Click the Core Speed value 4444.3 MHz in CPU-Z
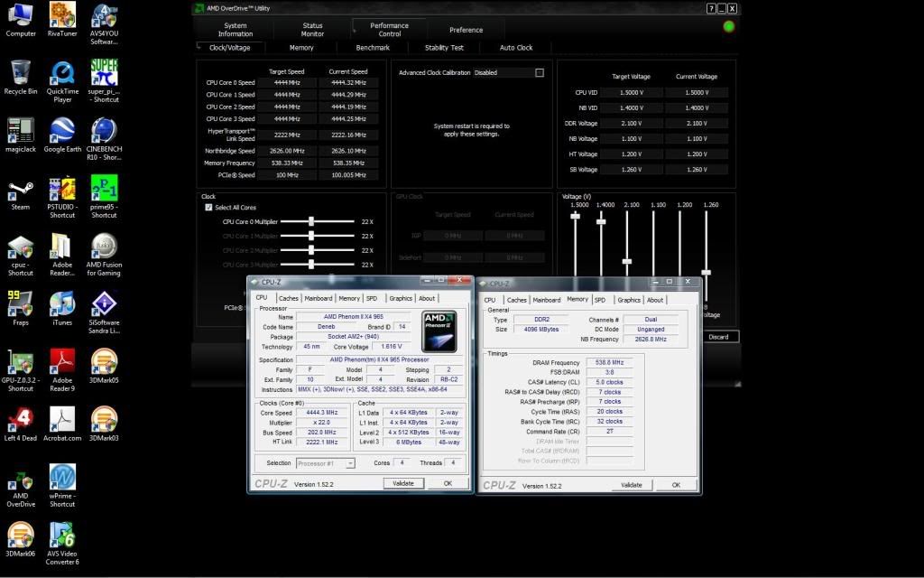The height and width of the screenshot is (578, 924). pos(322,413)
